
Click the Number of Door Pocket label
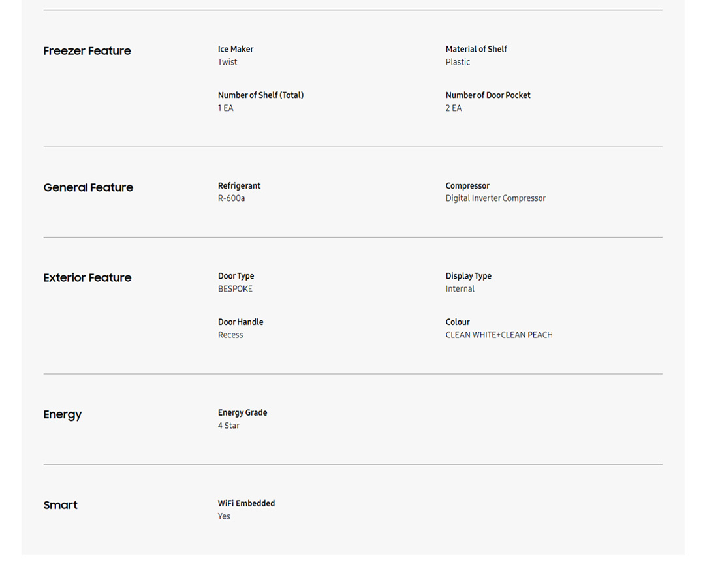488,95
